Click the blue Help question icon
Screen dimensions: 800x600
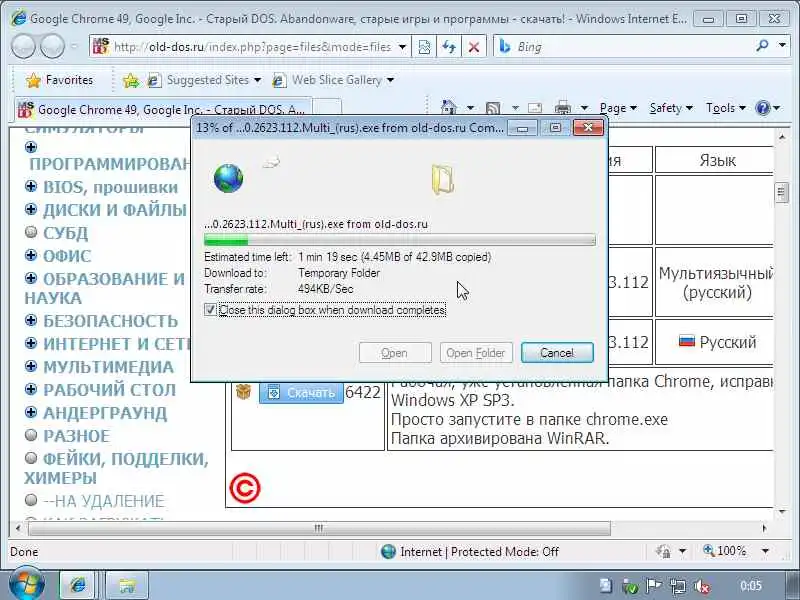(x=762, y=108)
